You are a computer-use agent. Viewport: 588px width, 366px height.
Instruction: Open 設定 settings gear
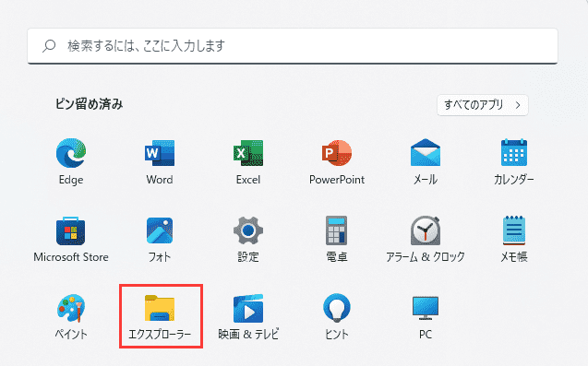coord(248,239)
